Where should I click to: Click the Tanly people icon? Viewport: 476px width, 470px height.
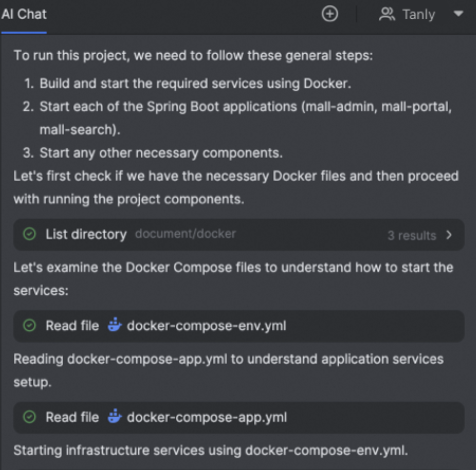coord(387,14)
